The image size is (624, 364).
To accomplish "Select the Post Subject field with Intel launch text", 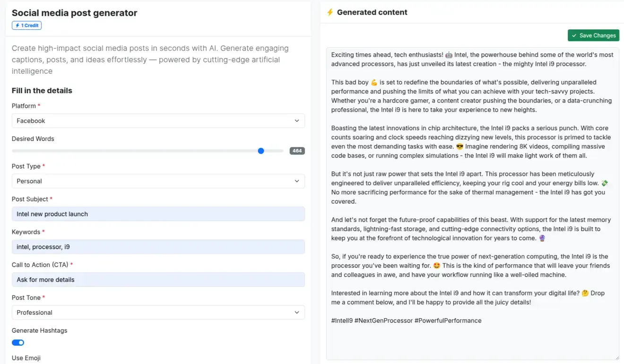I will click(158, 214).
